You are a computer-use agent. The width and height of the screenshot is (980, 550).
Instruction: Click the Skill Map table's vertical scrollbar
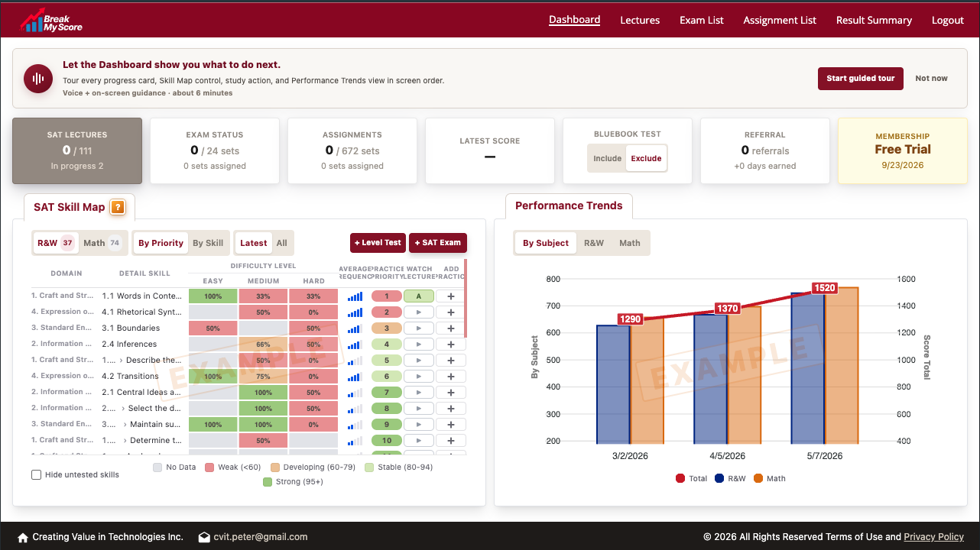coord(465,299)
